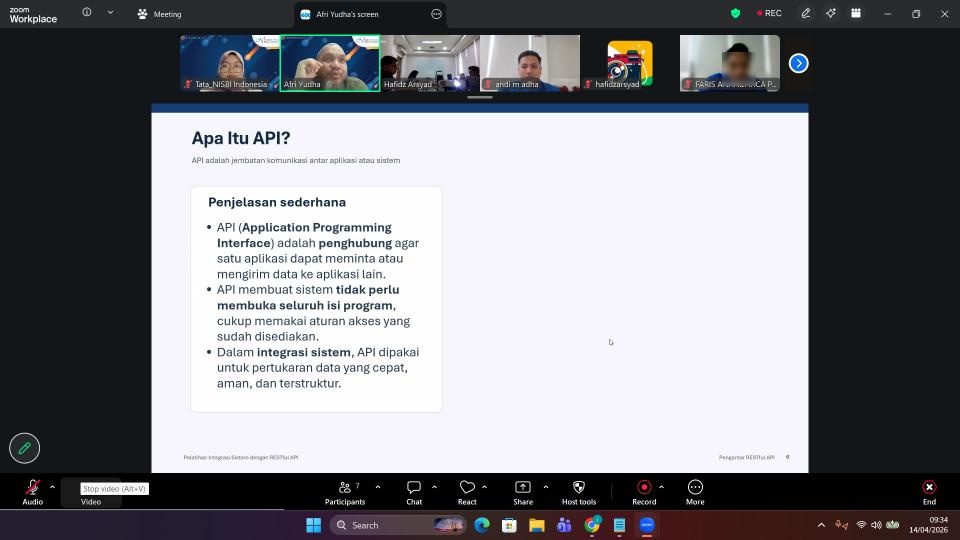The image size is (960, 540).
Task: Open Notepad app from taskbar
Action: (619, 525)
